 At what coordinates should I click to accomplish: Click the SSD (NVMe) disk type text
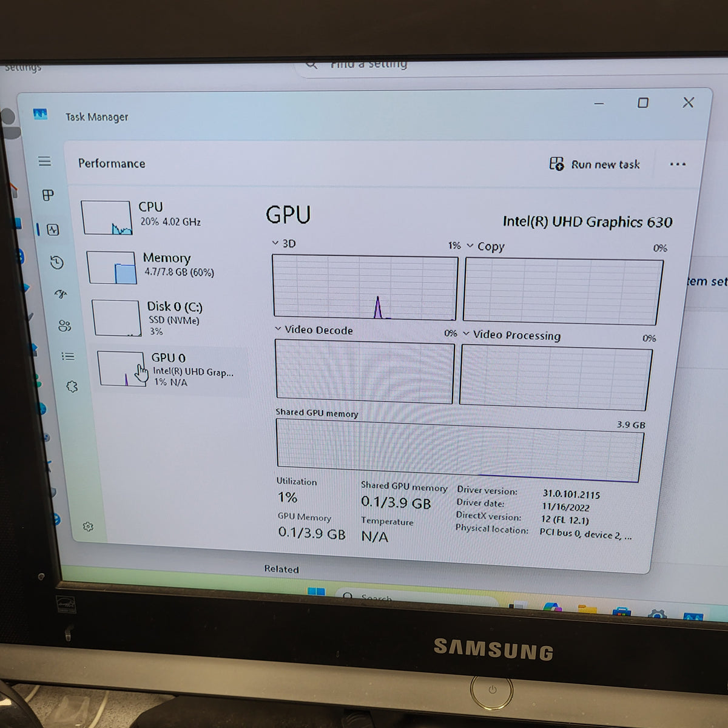tap(174, 320)
